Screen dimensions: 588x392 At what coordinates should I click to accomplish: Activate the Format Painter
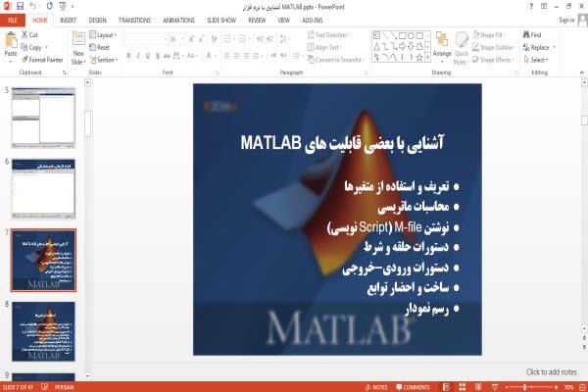42,60
